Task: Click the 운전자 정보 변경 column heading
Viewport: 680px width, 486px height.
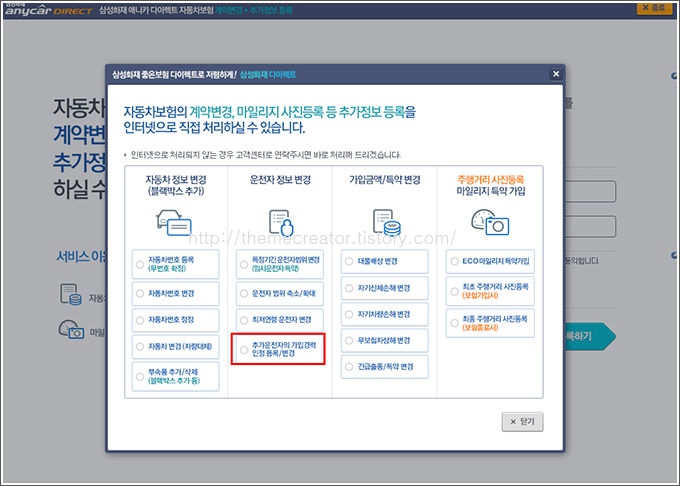Action: point(280,179)
